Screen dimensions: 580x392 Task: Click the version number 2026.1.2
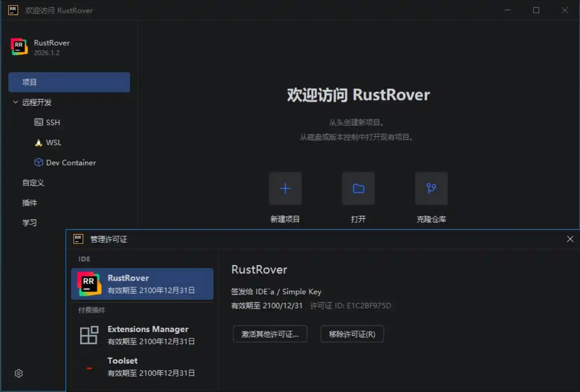click(47, 53)
